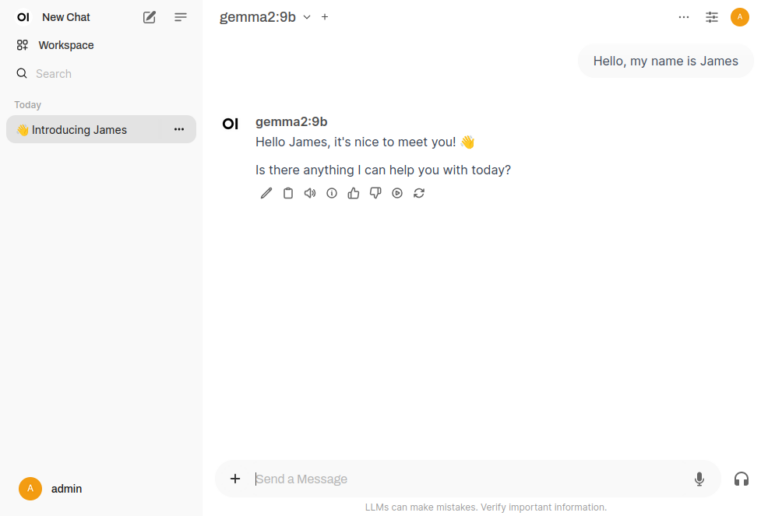The image size is (768, 516).
Task: Read response aloud with speaker icon
Action: (x=310, y=193)
